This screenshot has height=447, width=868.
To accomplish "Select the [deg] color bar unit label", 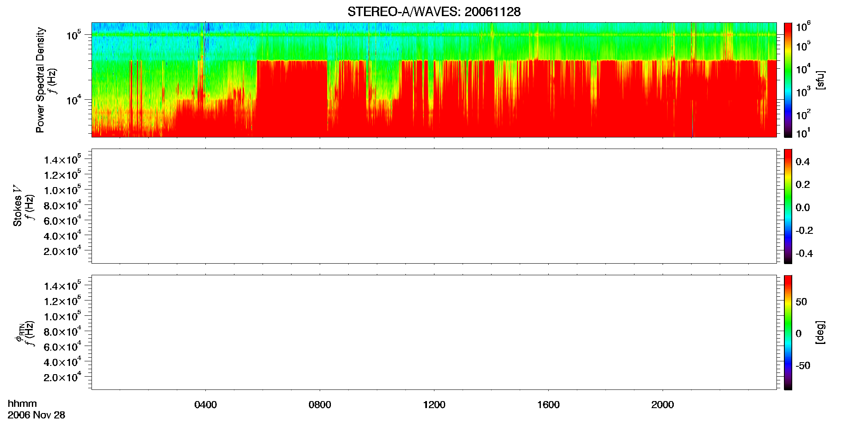I will pos(820,332).
